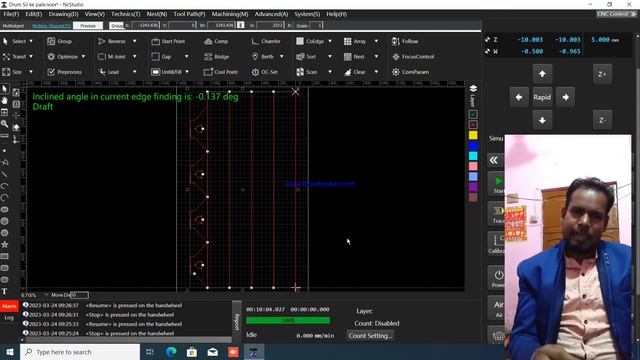Click the Array tool

[355, 41]
